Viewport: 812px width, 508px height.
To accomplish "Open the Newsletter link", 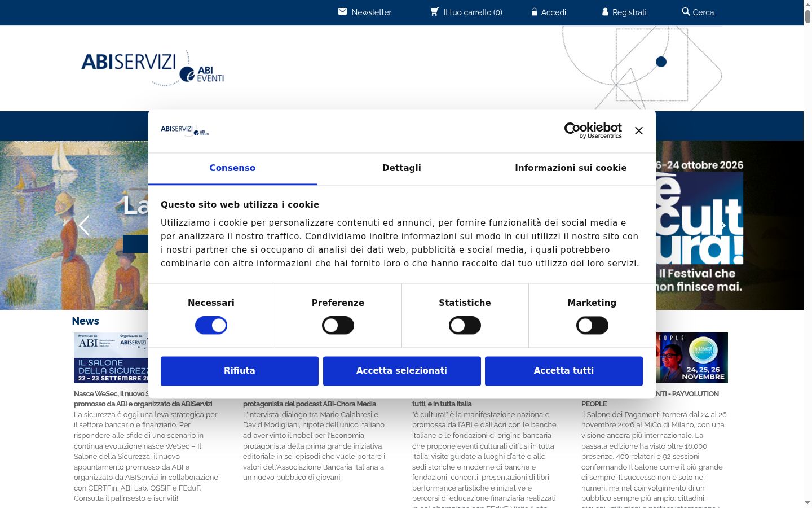I will coord(371,12).
